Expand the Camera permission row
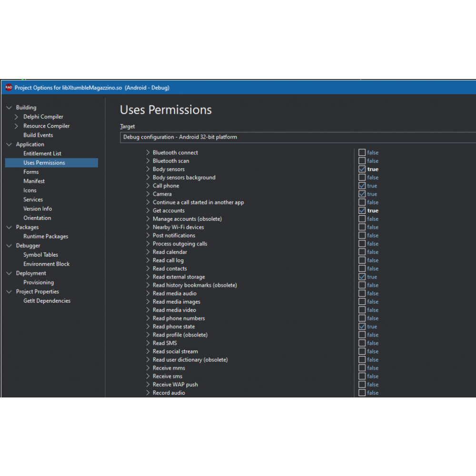476x476 pixels. pos(148,194)
